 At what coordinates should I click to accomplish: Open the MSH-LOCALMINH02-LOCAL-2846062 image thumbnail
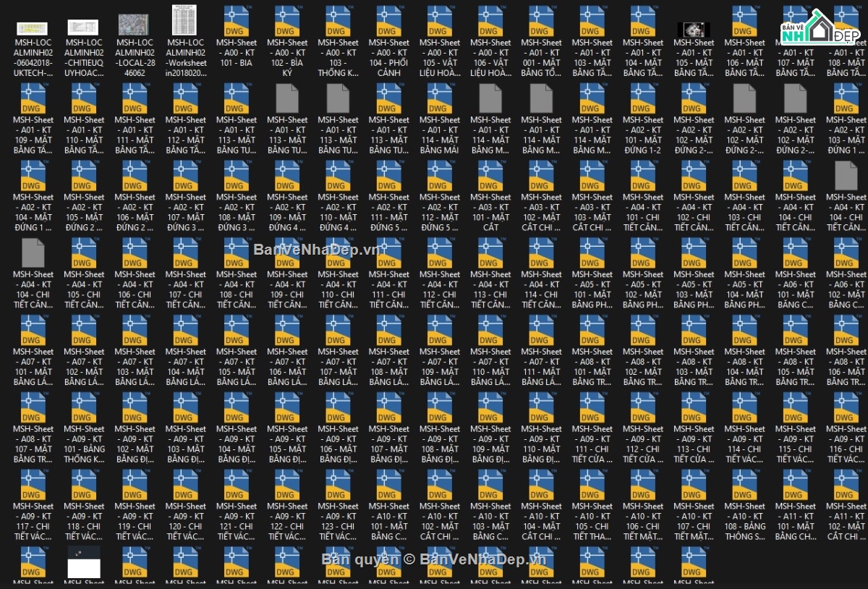tap(135, 25)
